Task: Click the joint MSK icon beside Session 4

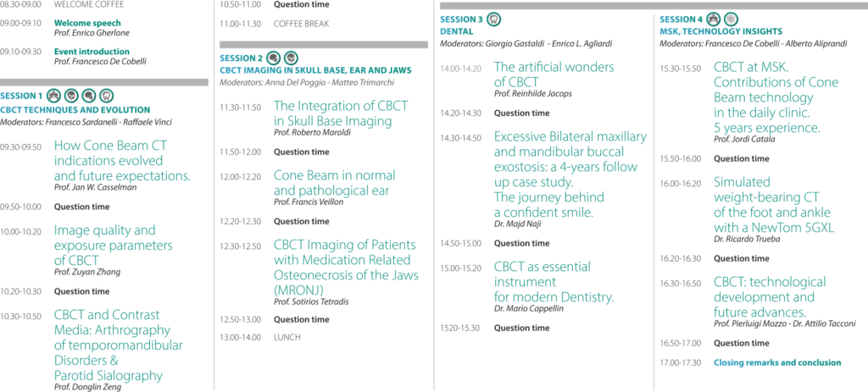Action: [x=714, y=19]
